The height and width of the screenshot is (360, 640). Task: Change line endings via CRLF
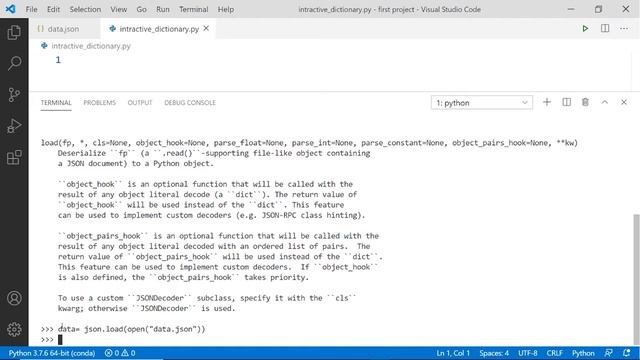pyautogui.click(x=554, y=353)
